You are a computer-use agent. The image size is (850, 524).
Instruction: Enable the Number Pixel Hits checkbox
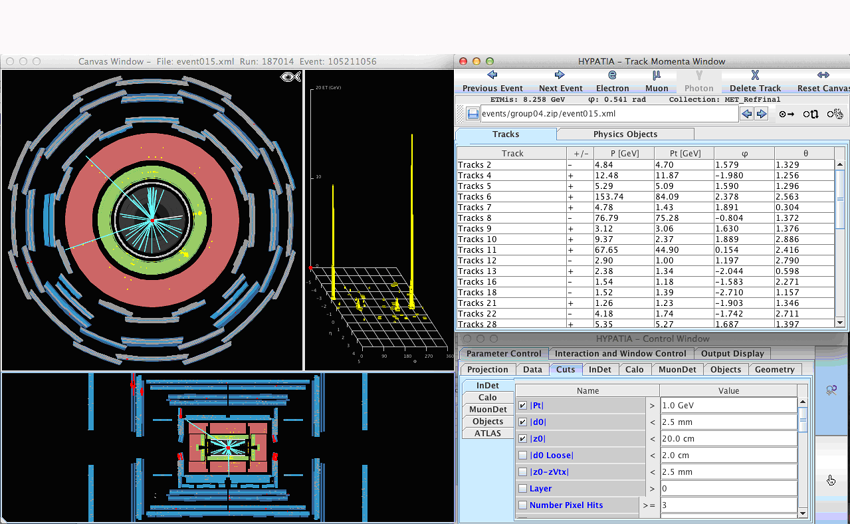click(x=523, y=505)
